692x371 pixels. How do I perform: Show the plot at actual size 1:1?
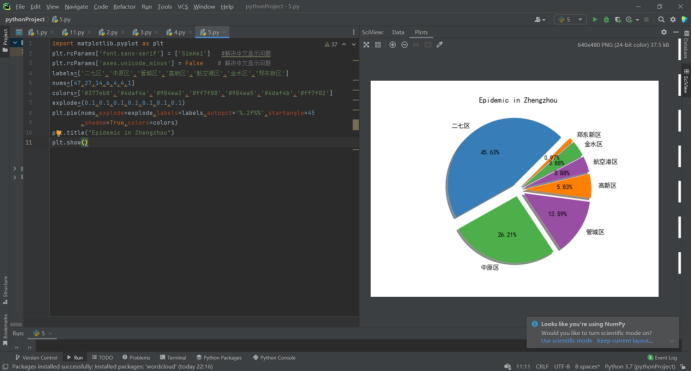tap(416, 45)
